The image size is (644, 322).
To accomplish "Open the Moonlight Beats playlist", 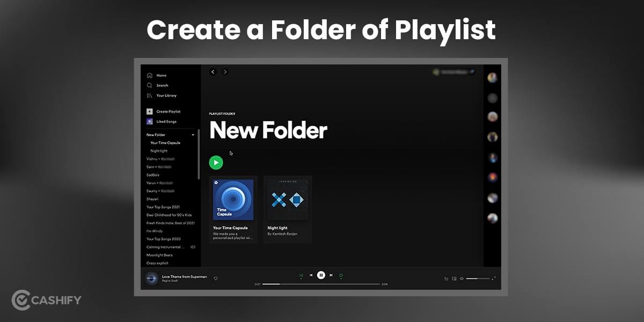I will [x=159, y=255].
